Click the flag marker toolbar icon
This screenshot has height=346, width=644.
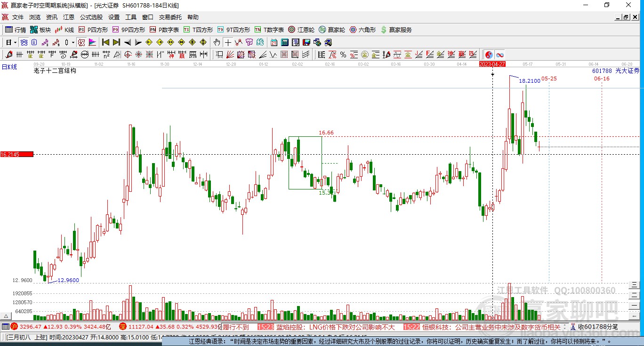(93, 42)
